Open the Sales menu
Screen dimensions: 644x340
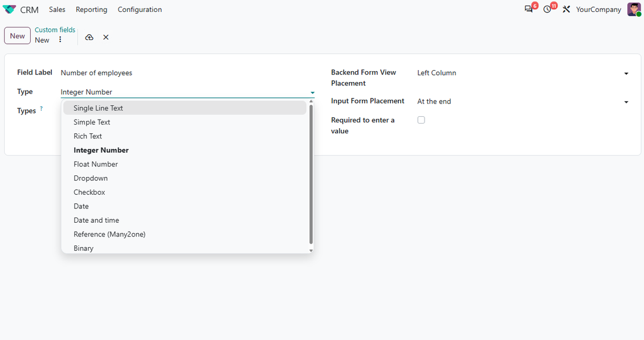[x=57, y=10]
